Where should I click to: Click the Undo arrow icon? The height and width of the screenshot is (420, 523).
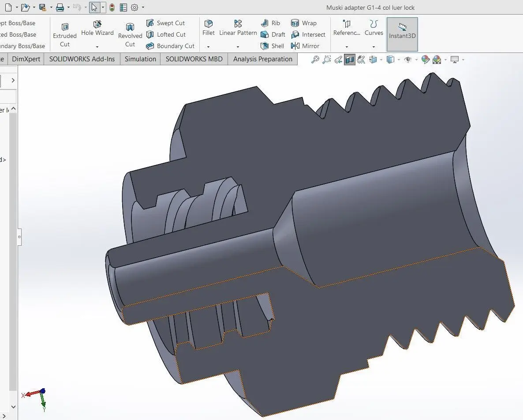77,7
